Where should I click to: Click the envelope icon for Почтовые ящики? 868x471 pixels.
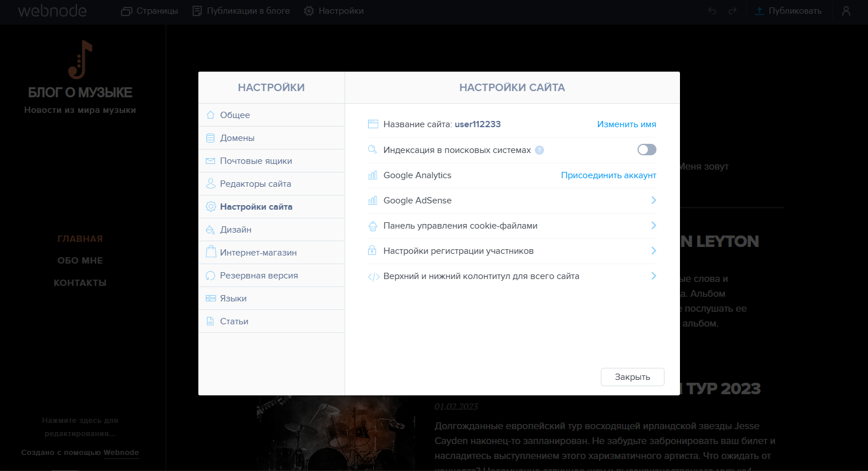tap(210, 161)
